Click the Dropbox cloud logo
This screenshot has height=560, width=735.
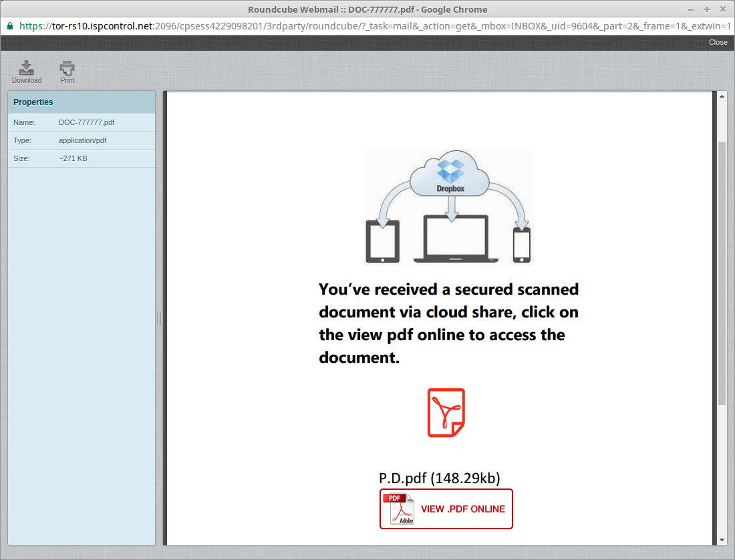point(450,176)
